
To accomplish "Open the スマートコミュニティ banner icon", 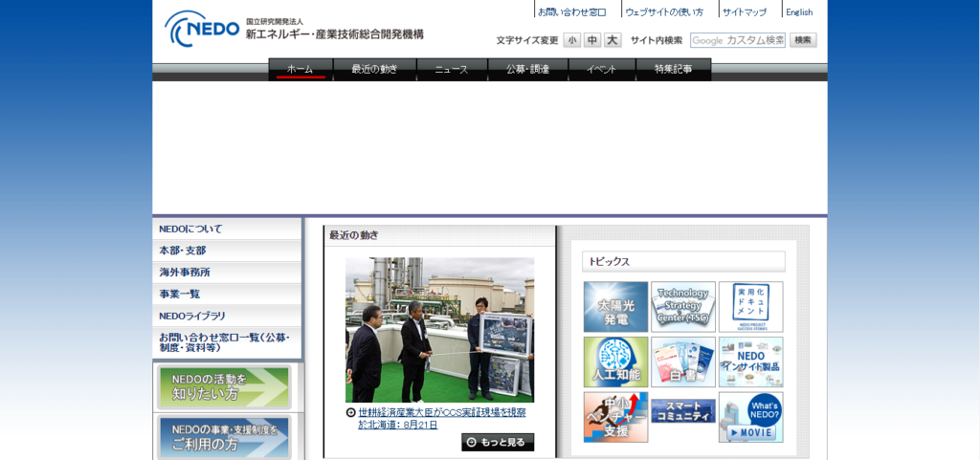I will click(x=683, y=411).
